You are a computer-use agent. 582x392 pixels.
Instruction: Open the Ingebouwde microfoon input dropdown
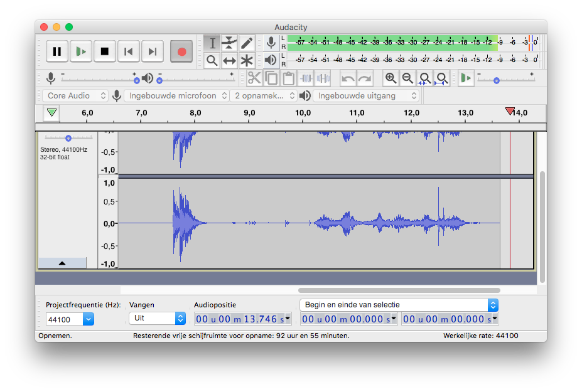tap(176, 96)
